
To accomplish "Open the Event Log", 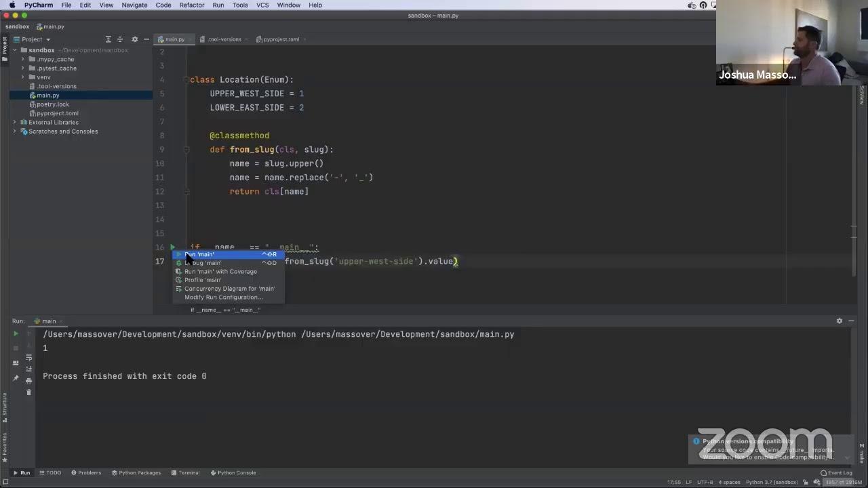I will [x=836, y=473].
